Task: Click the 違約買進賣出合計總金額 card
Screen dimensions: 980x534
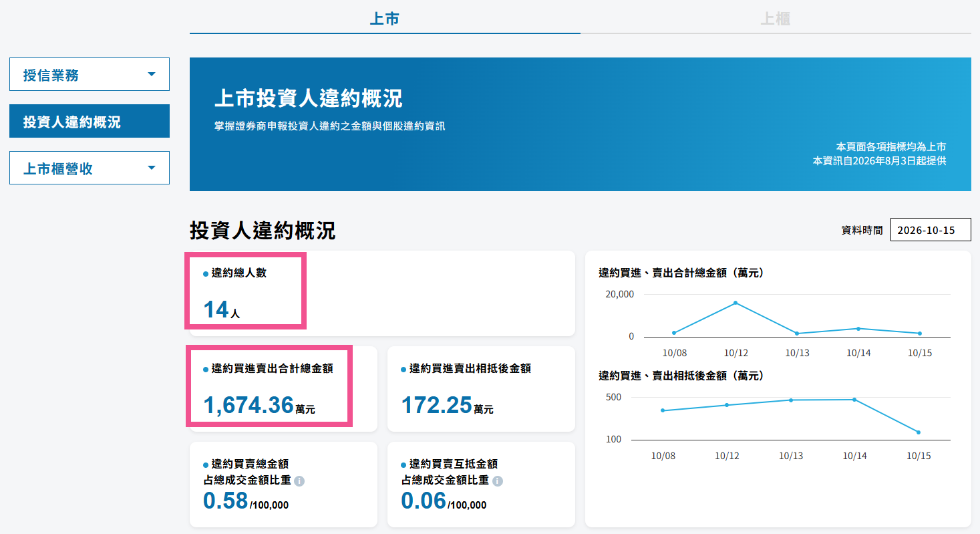Action: coord(283,389)
